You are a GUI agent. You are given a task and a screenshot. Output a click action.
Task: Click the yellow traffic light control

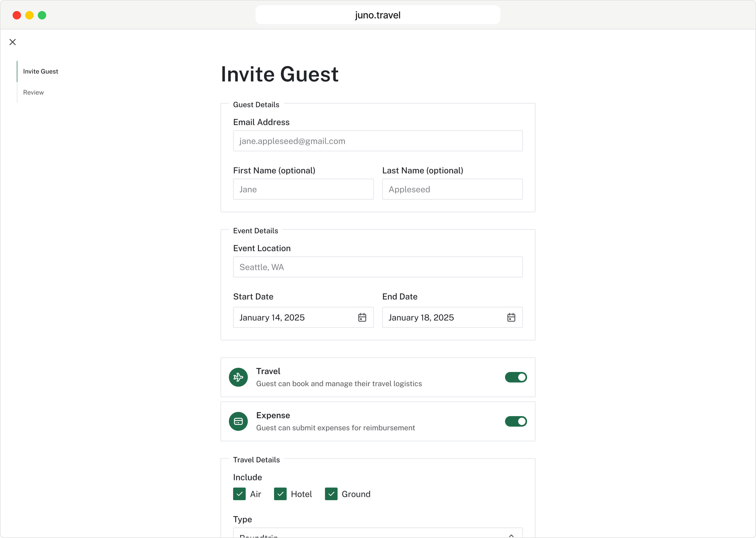tap(29, 15)
